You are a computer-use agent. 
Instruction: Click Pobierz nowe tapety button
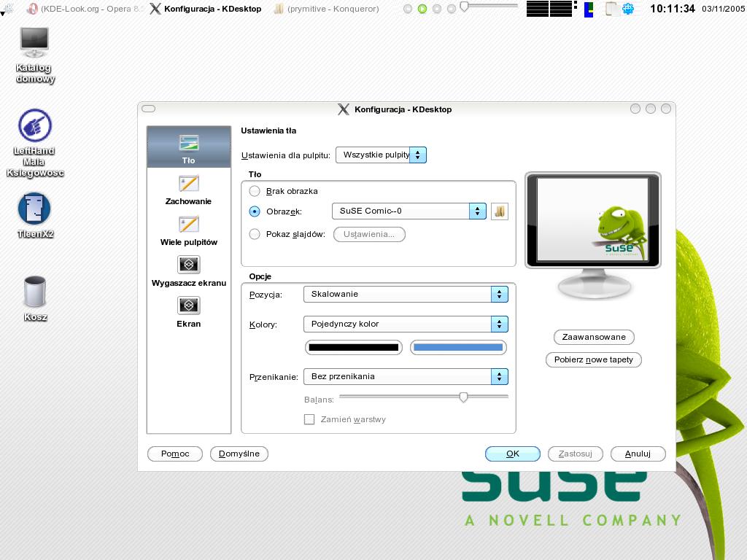coord(594,360)
